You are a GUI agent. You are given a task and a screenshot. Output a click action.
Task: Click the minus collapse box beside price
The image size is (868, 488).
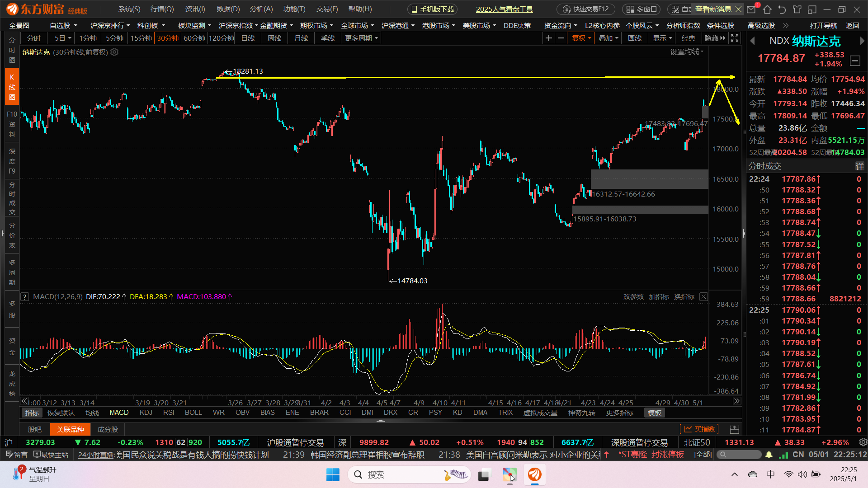click(855, 61)
